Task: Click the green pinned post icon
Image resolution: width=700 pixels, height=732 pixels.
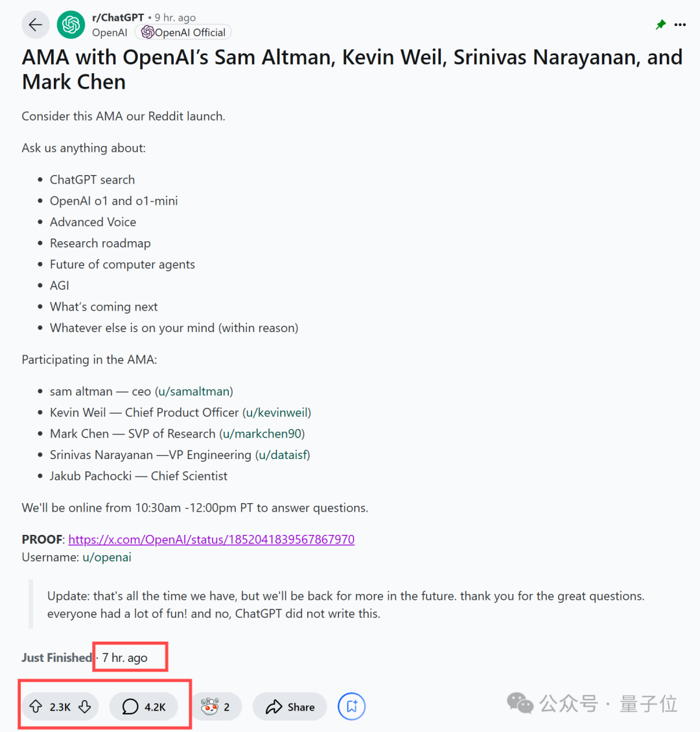Action: [x=660, y=25]
